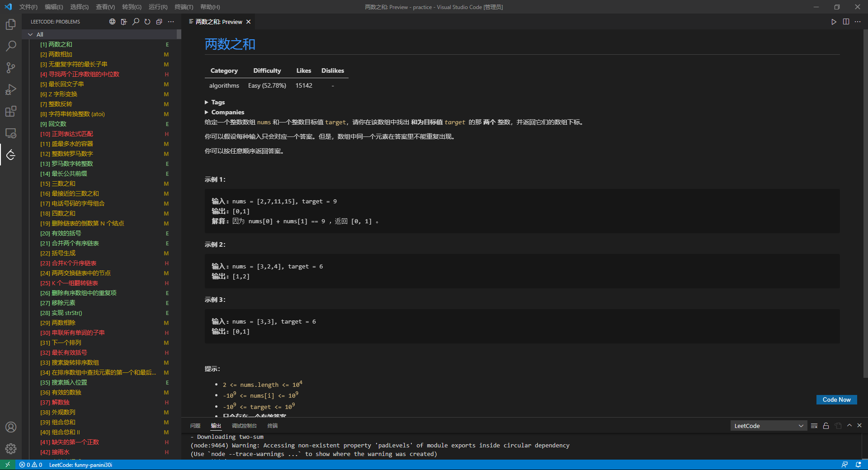Open the Search view in the activity bar
This screenshot has width=868, height=470.
(x=10, y=46)
